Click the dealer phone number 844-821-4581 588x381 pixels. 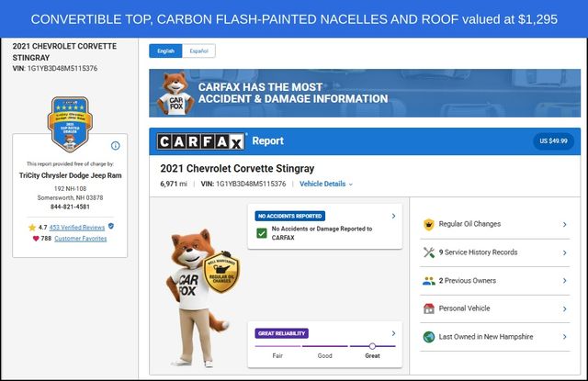click(x=70, y=207)
